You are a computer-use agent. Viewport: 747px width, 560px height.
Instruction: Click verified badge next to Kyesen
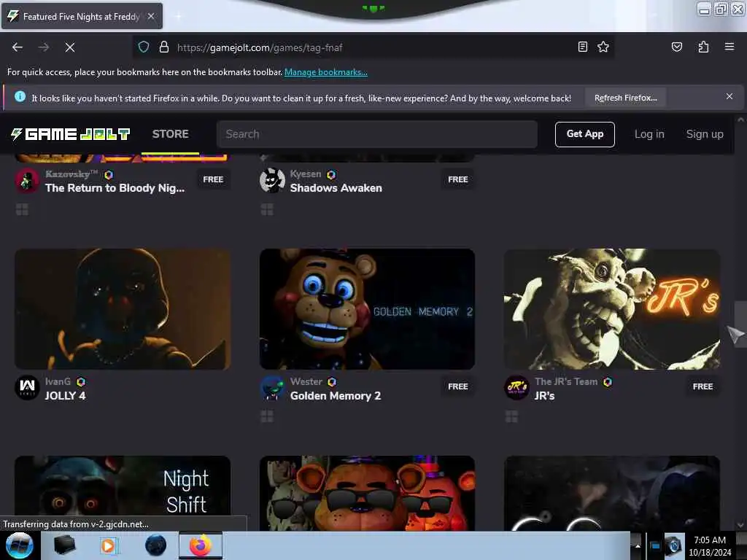[331, 175]
